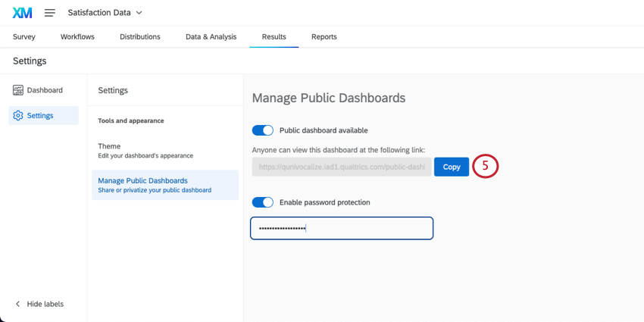The height and width of the screenshot is (322, 644).
Task: Open the Data & Analysis tab
Action: 211,36
